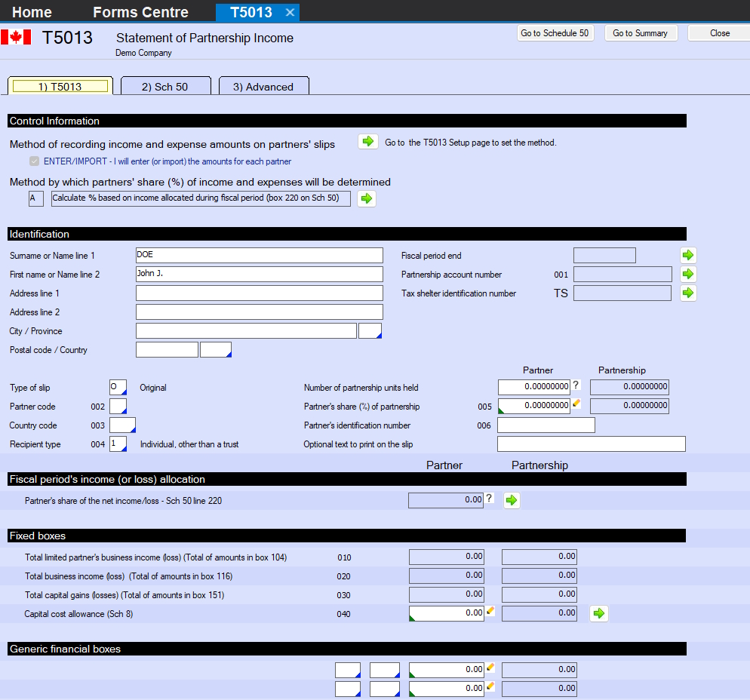Screen dimensions: 750x700
Task: Click green arrow next to T5013 Setup page
Action: (x=367, y=142)
